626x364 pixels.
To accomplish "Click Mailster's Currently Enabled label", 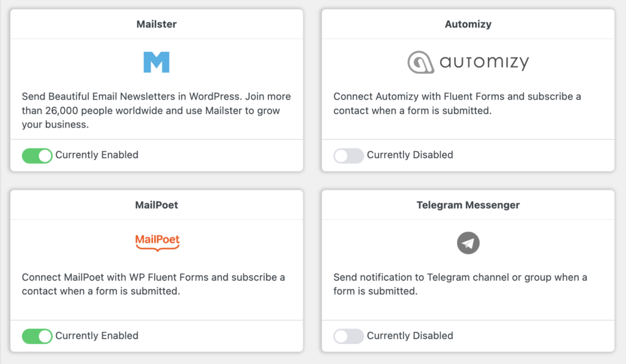I will (97, 155).
